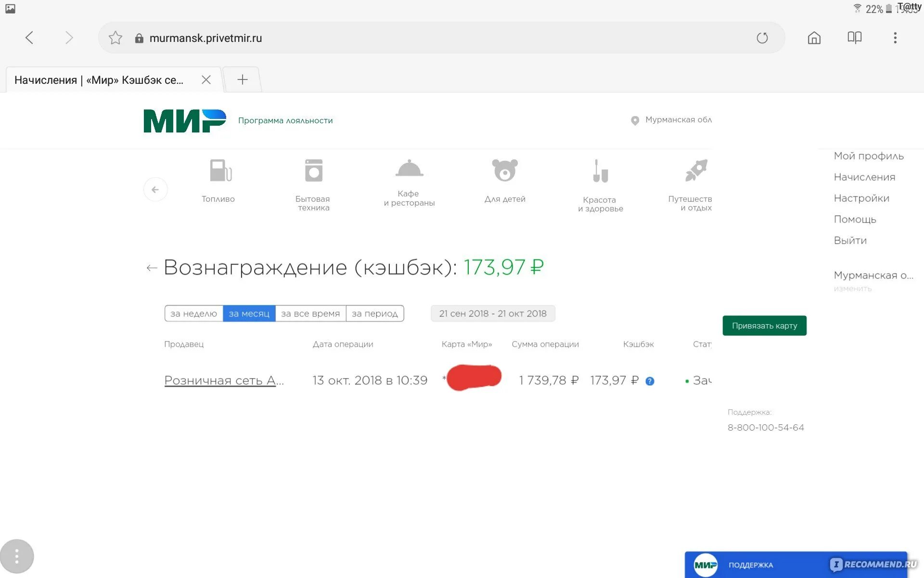This screenshot has height=578, width=924.
Task: Open a new tab with plus button
Action: click(x=243, y=79)
